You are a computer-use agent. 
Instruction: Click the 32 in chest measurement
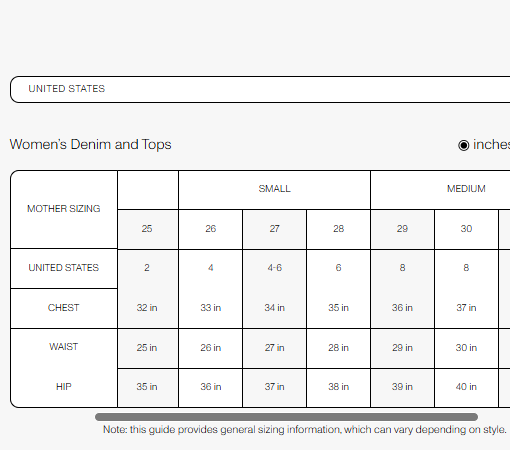click(147, 308)
